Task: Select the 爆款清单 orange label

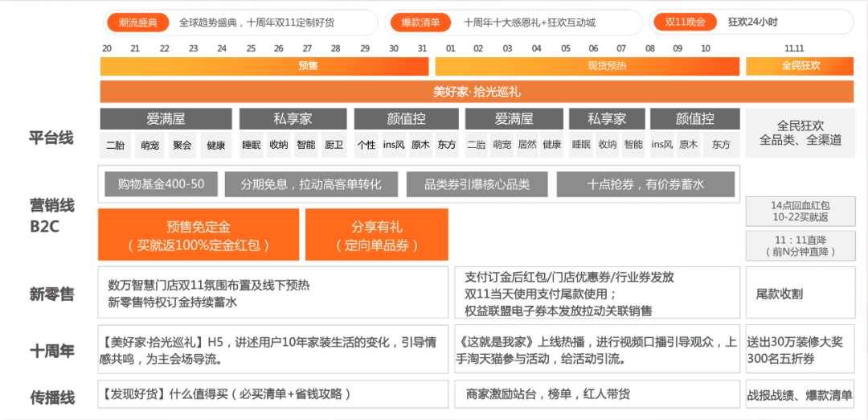Action: (420, 23)
